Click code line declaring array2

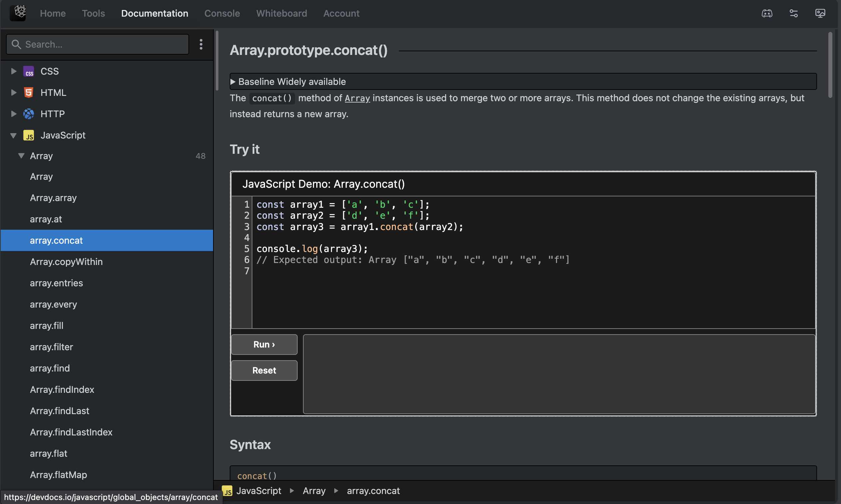[x=343, y=216]
